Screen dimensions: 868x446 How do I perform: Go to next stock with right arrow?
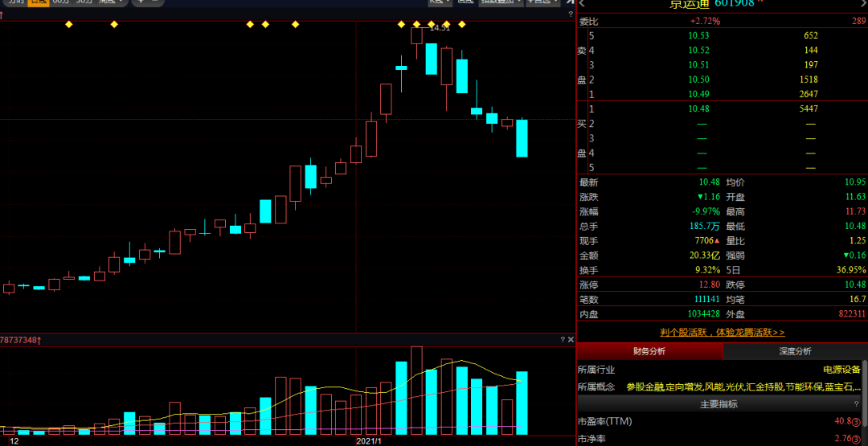(x=865, y=2)
